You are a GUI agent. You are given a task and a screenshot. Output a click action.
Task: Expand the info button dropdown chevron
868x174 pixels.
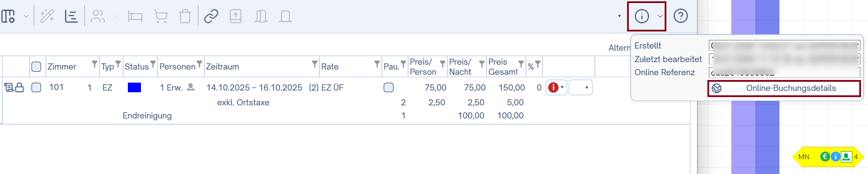click(x=660, y=17)
